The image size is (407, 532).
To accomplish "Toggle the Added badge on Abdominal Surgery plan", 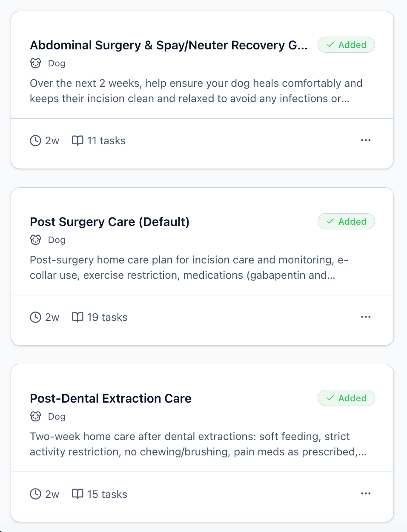I will (x=346, y=45).
